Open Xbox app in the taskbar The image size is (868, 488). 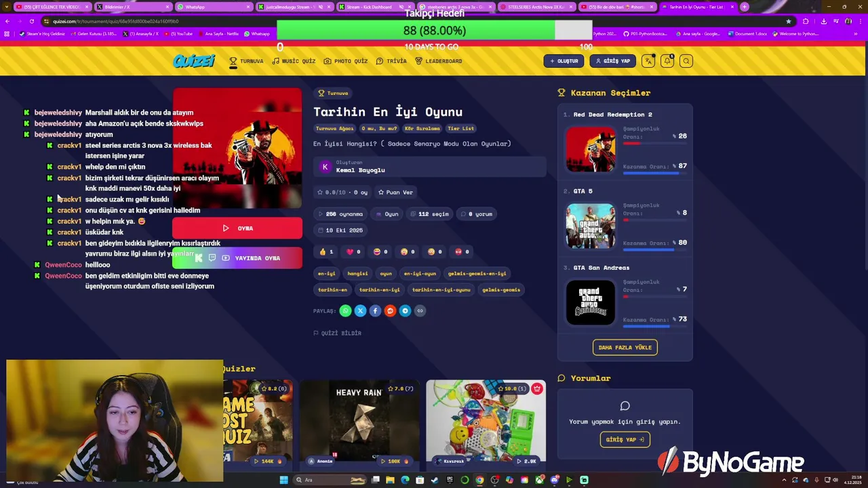(x=539, y=480)
